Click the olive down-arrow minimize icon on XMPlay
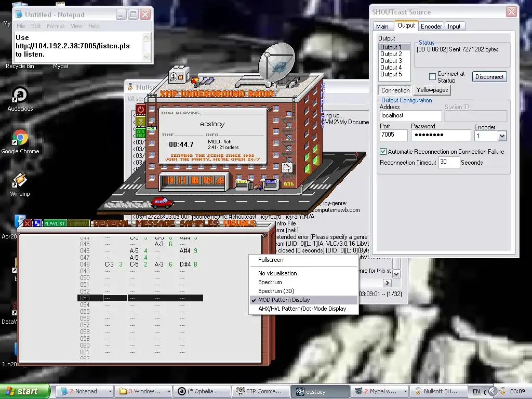532x399 pixels. (140, 121)
